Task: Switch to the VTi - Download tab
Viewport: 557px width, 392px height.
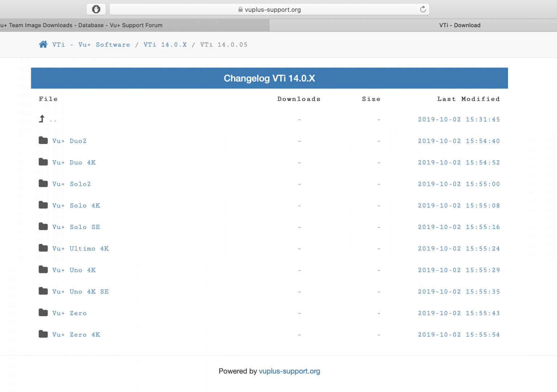Action: pyautogui.click(x=460, y=25)
